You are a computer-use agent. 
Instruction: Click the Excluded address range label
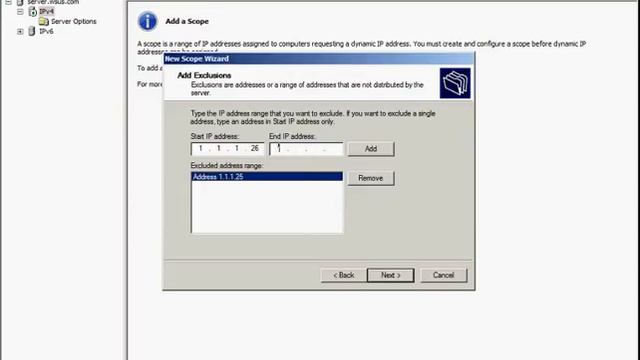pyautogui.click(x=227, y=166)
